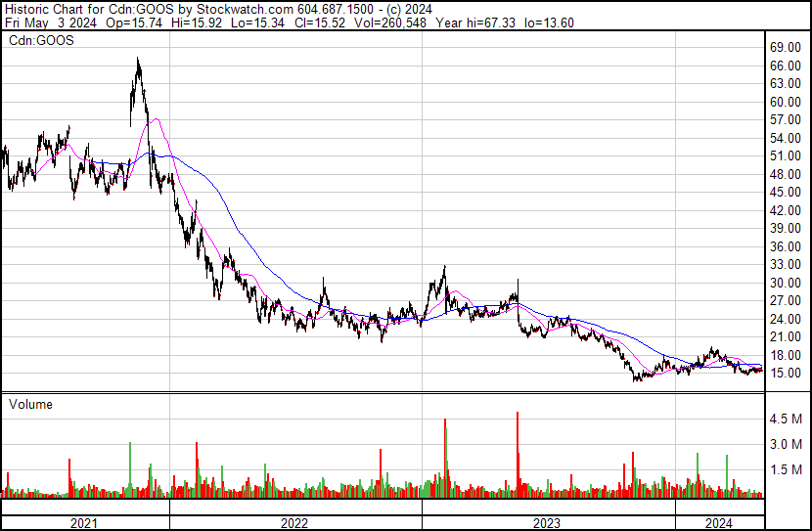Click the 'Vol=260,548' volume value

(390, 22)
